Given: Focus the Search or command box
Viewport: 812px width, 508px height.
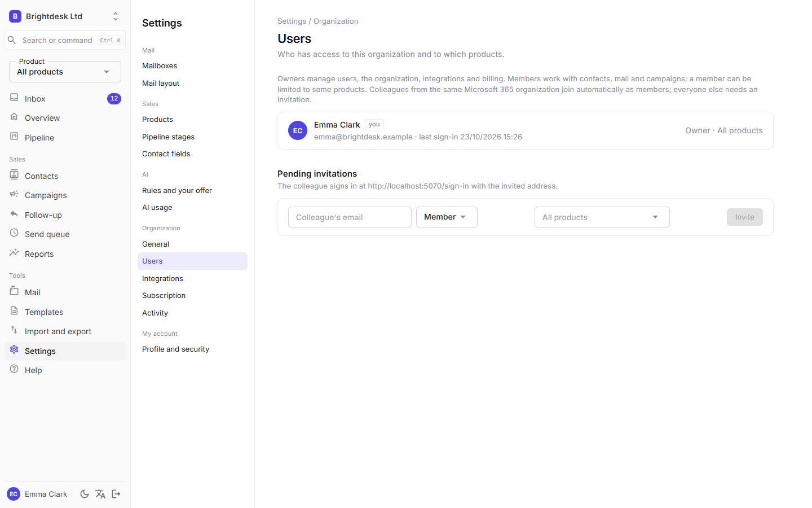Looking at the screenshot, I should tap(65, 40).
